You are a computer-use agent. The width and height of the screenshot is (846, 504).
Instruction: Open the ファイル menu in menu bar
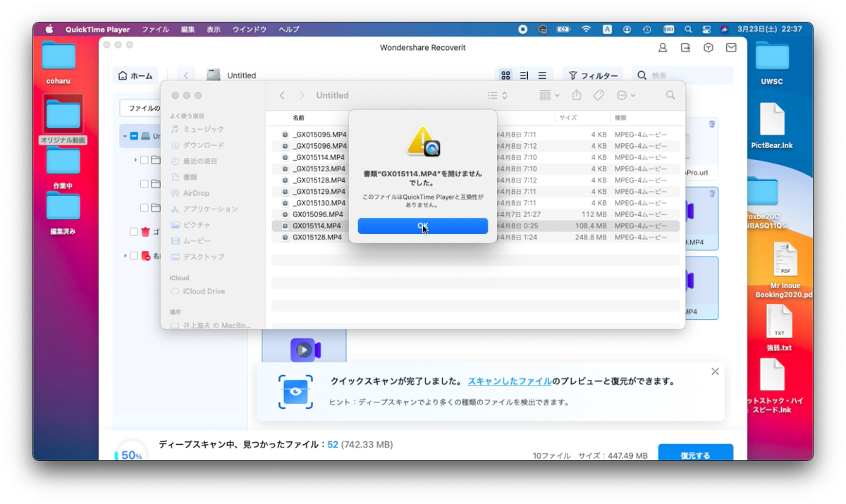click(x=155, y=30)
